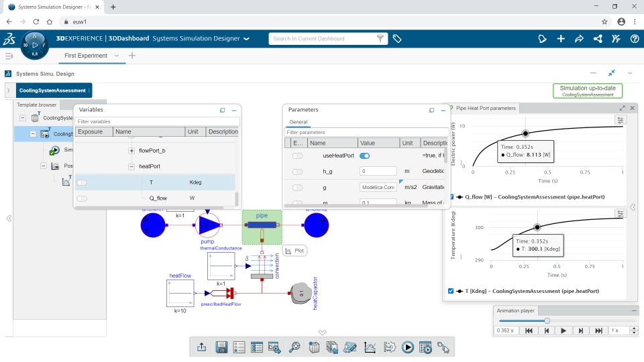Open settings icon of Temperature chart

click(620, 213)
